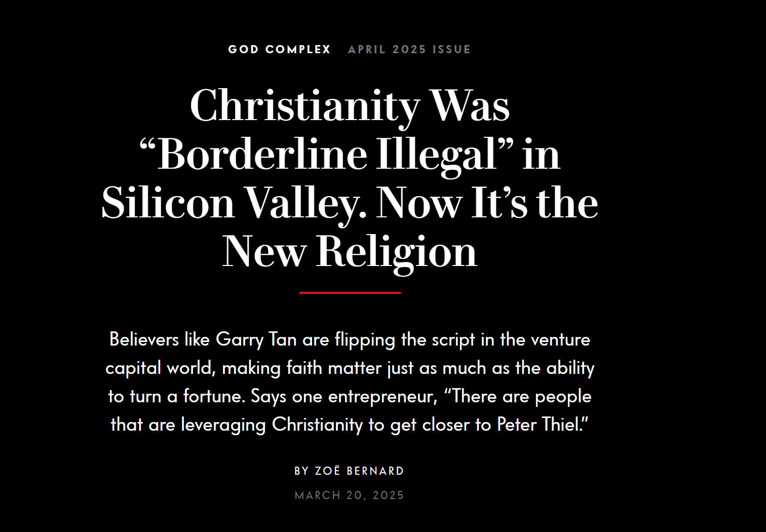
Task: Click "Borderline Illegal" in the headline
Action: [x=327, y=154]
